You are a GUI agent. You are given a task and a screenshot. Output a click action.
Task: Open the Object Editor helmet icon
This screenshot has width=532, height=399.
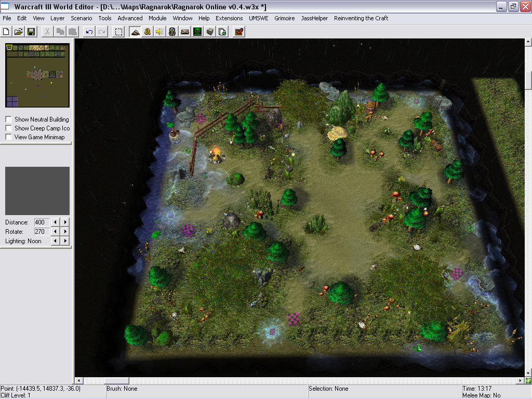(x=172, y=32)
